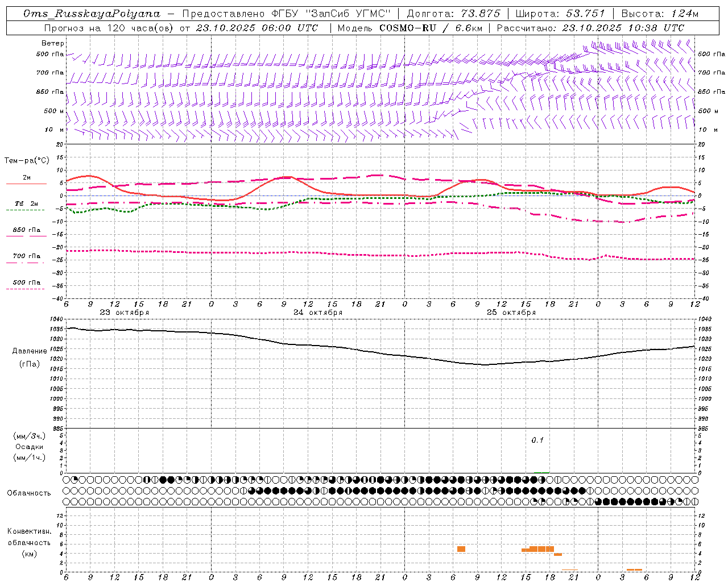Click the 'Давление' pressure panel label
Screen dimensions: 728x582
[x=30, y=351]
